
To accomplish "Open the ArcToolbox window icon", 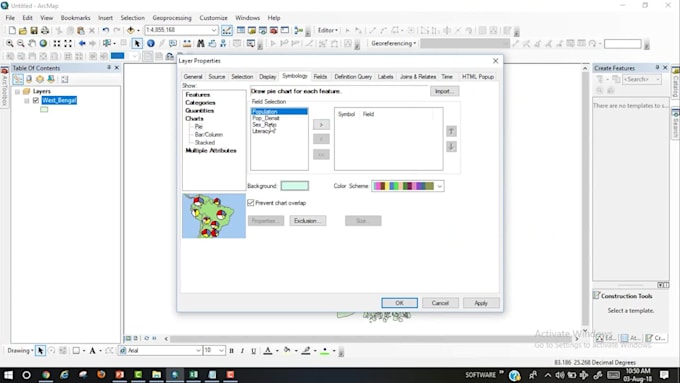I will point(274,30).
